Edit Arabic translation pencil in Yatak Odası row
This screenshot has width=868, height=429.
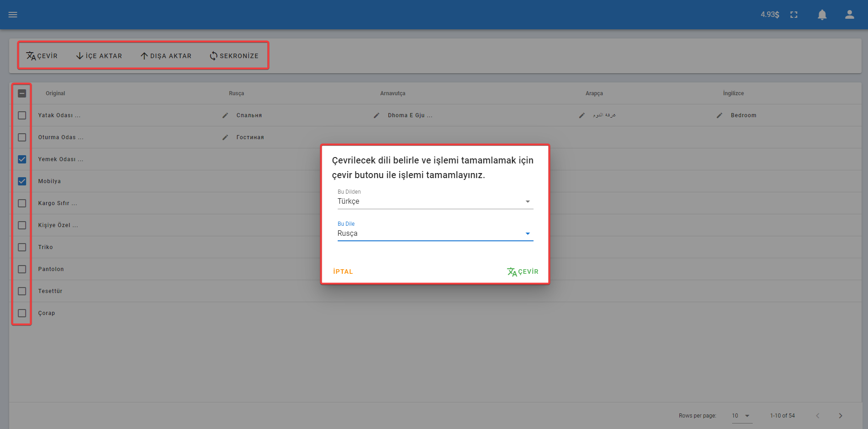coord(582,115)
